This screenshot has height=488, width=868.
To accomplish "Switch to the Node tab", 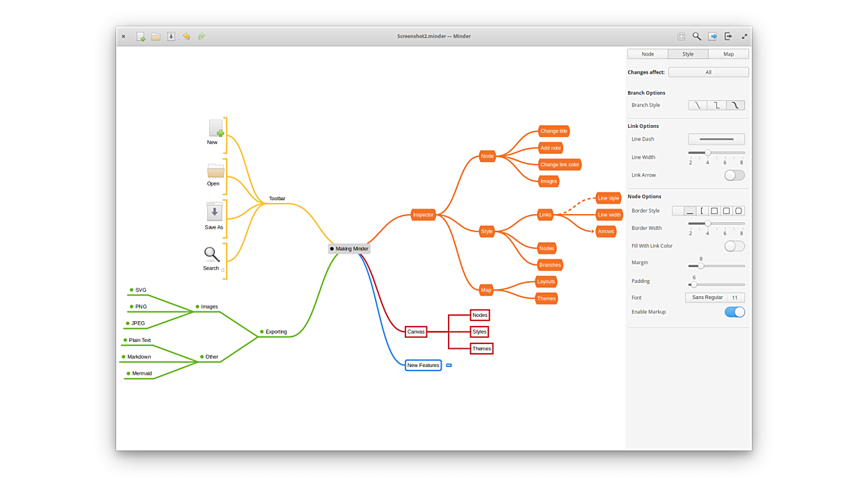I will 648,54.
